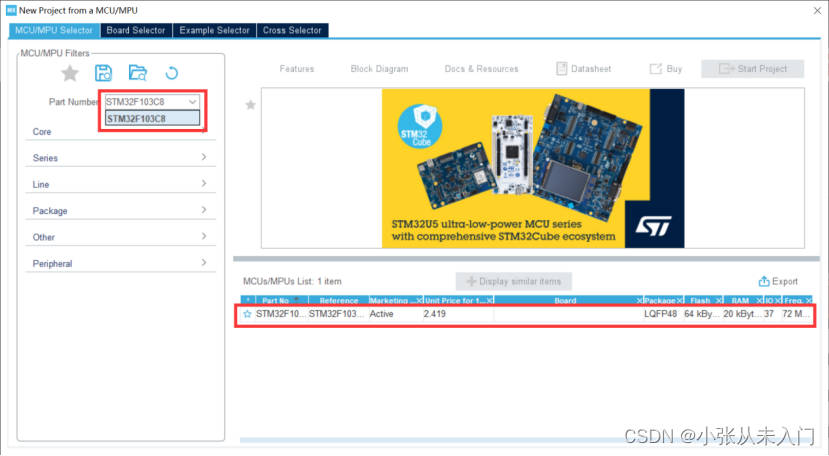Click Display similar items button
Viewport: 829px width, 456px height.
pos(514,281)
